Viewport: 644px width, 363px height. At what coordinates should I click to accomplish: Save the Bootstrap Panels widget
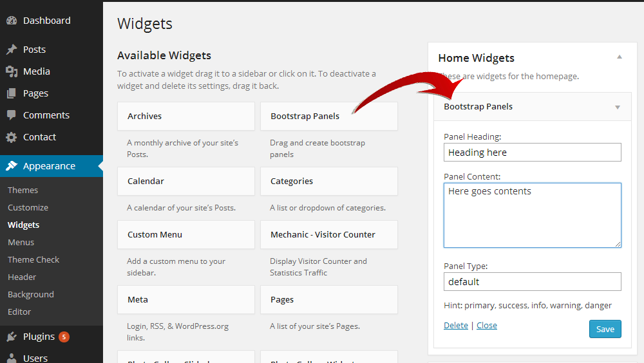pyautogui.click(x=605, y=329)
